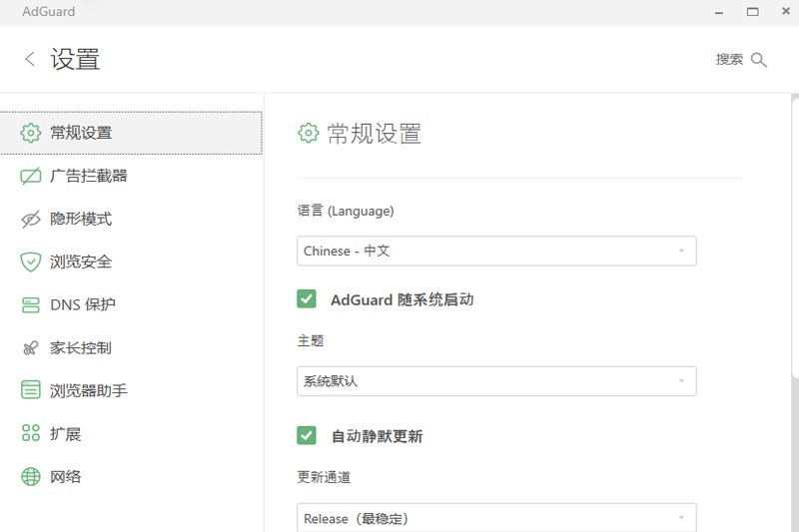Click the Browsing Security shield icon
Screen dimensions: 799x532
[31, 262]
